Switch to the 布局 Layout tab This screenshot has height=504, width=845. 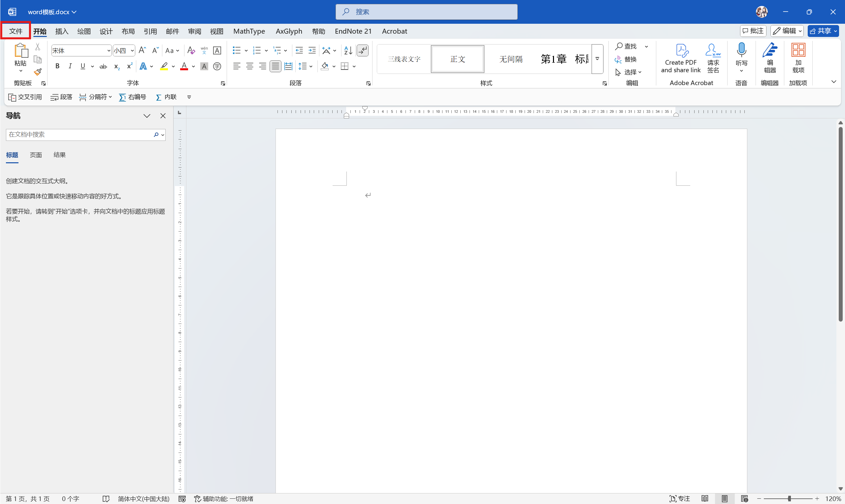tap(128, 31)
